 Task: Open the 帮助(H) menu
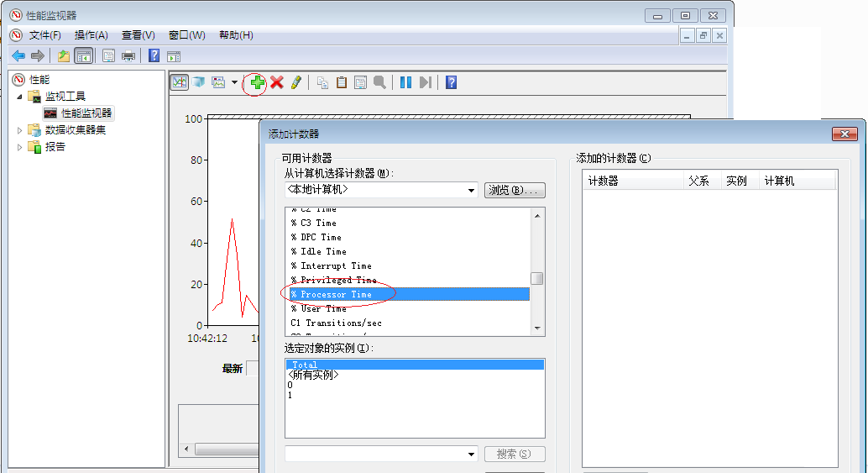coord(237,35)
